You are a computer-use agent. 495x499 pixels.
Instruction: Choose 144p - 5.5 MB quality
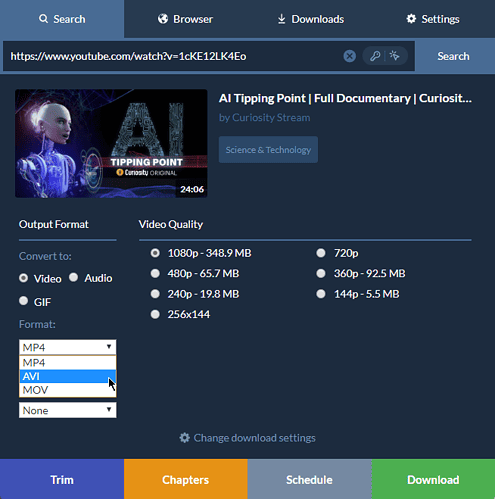(x=321, y=294)
